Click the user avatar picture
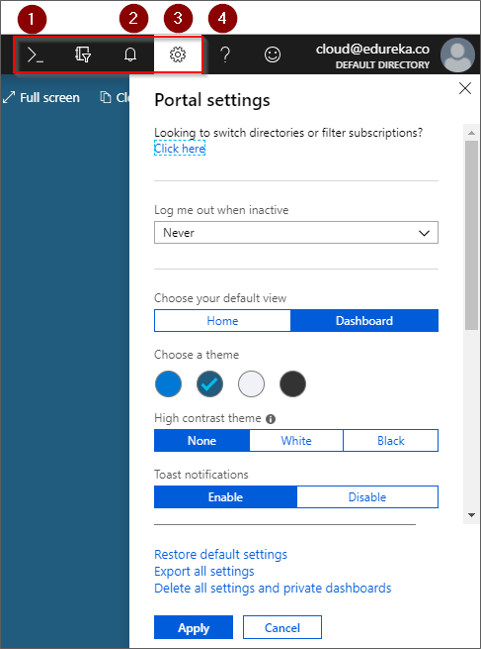The width and height of the screenshot is (481, 649). tap(457, 55)
